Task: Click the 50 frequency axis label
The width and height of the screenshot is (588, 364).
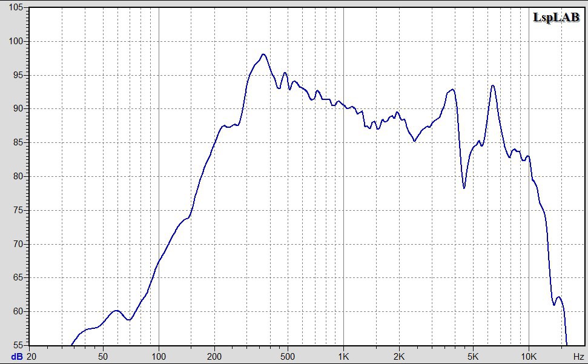Action: coord(103,357)
